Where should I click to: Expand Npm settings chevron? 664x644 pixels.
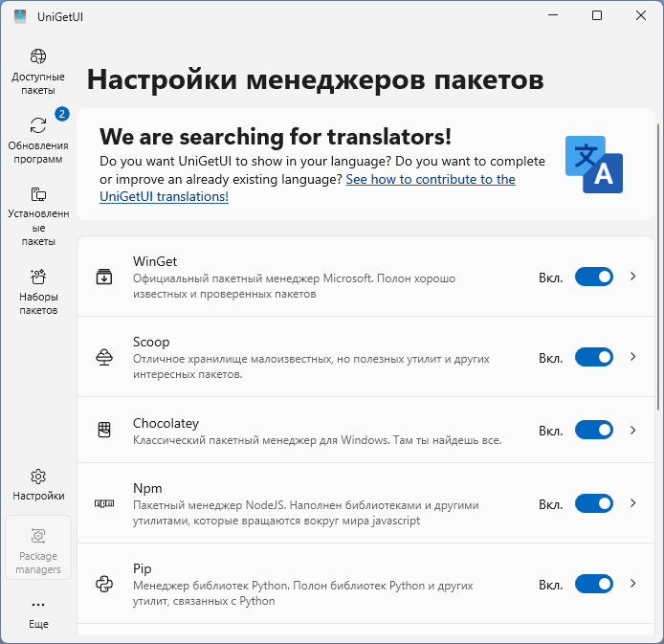tap(633, 503)
